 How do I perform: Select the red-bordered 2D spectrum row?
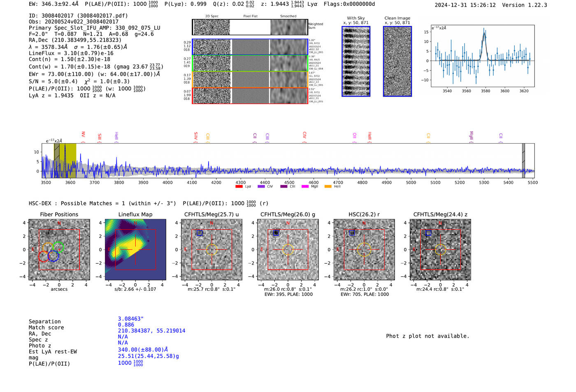[250, 95]
